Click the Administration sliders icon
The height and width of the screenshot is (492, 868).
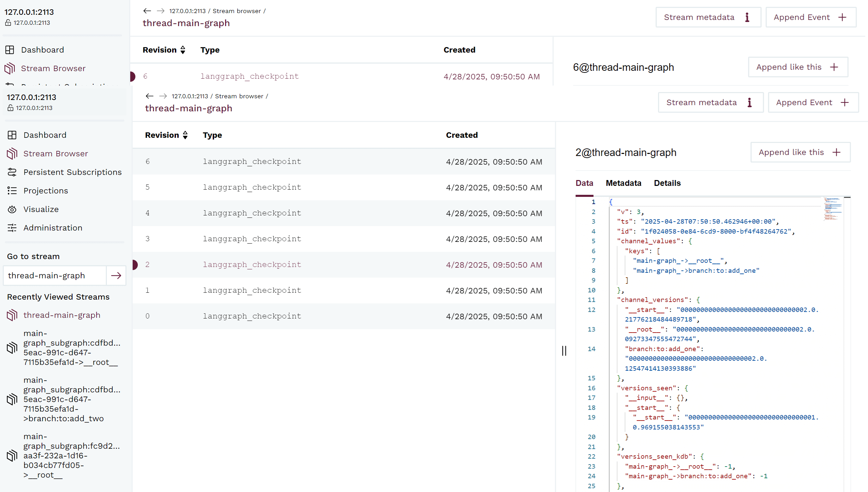point(12,228)
